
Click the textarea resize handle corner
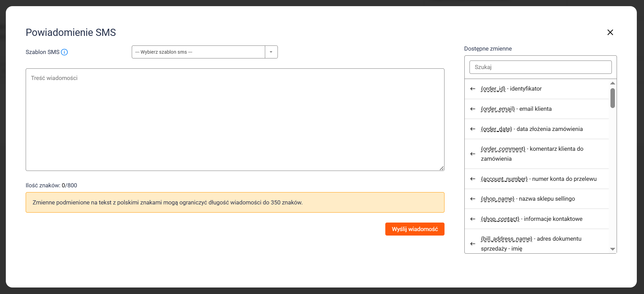(442, 168)
